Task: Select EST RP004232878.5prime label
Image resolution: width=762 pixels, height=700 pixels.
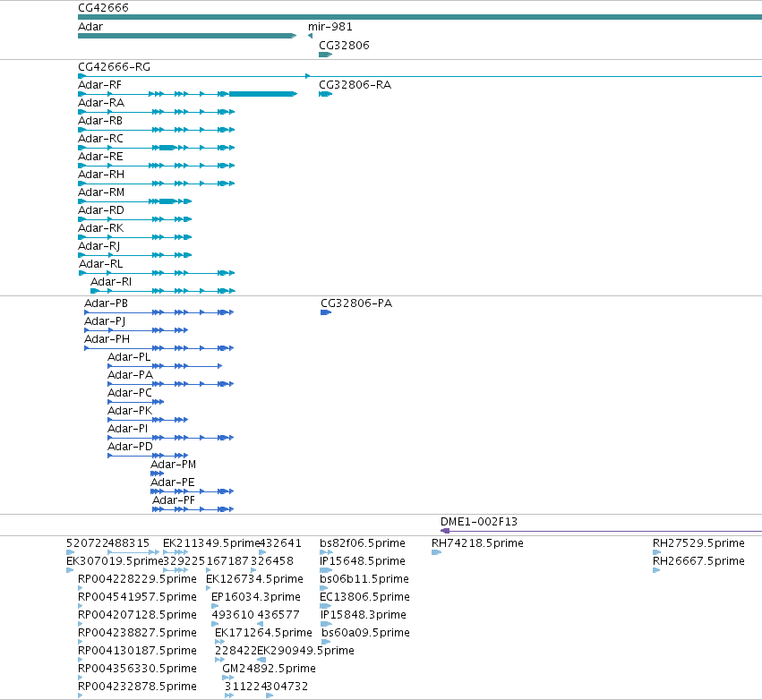Action: click(137, 687)
